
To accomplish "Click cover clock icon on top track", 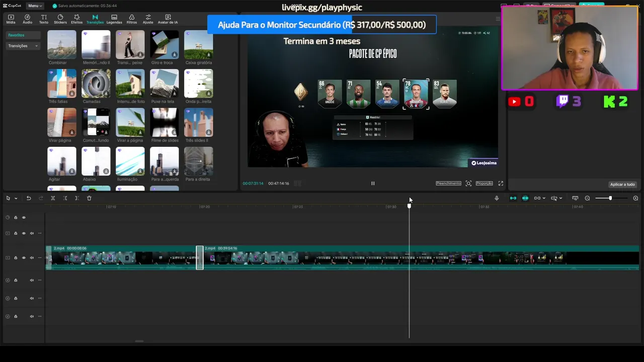I will coord(8,218).
